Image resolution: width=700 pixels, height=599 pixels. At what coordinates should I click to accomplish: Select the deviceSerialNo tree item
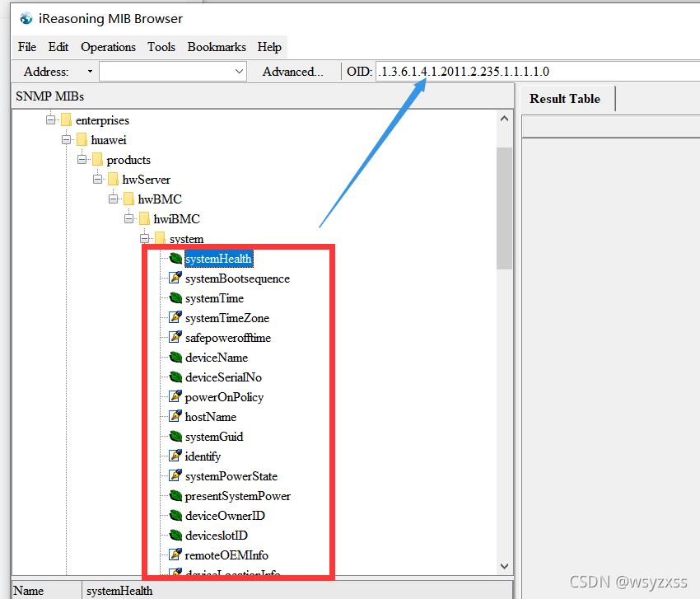[223, 377]
